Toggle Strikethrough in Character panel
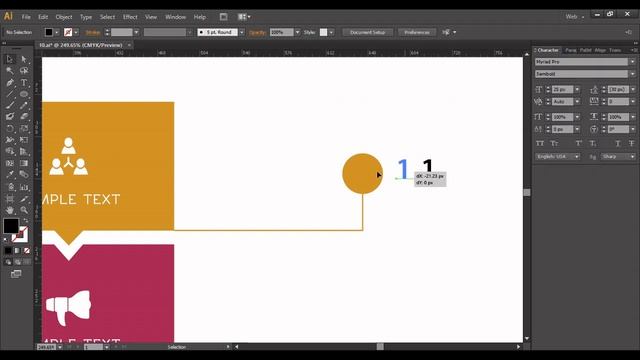Image resolution: width=640 pixels, height=360 pixels. click(x=631, y=143)
